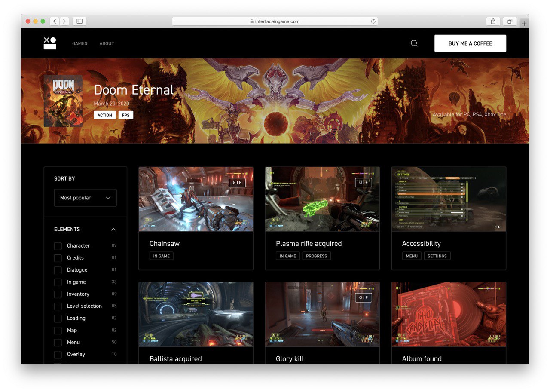The width and height of the screenshot is (550, 392).
Task: Click the Doom Eternal cover art
Action: (x=63, y=101)
